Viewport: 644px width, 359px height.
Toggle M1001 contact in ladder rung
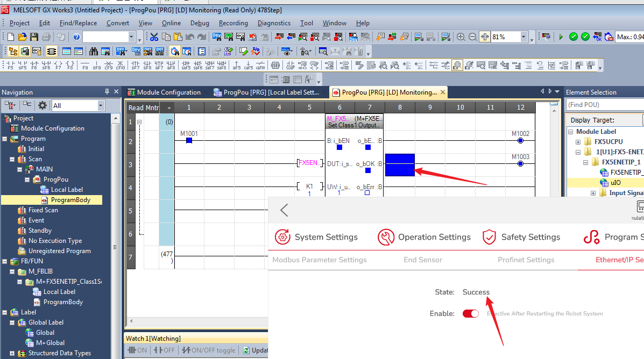click(189, 140)
